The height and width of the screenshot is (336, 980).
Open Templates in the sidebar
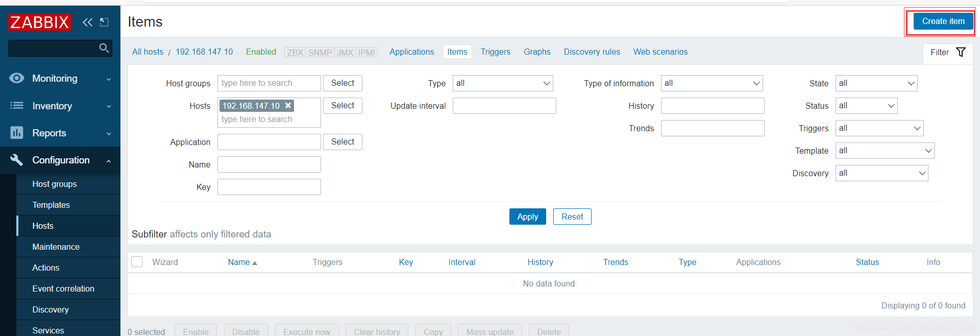68,205
